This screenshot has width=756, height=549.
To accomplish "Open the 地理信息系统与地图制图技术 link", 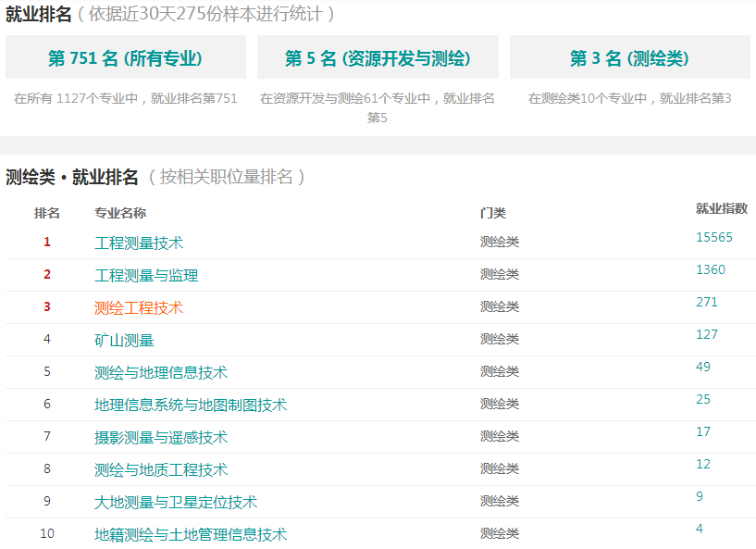I will point(191,405).
